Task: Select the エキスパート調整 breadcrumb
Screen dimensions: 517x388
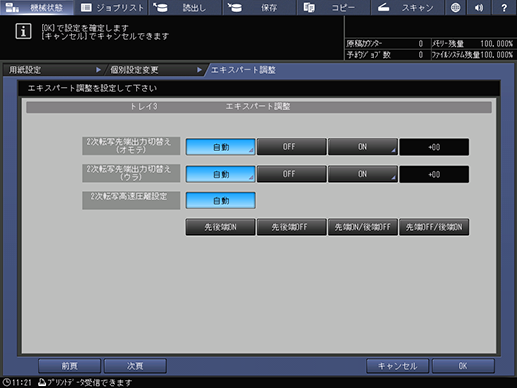Action: [x=243, y=70]
